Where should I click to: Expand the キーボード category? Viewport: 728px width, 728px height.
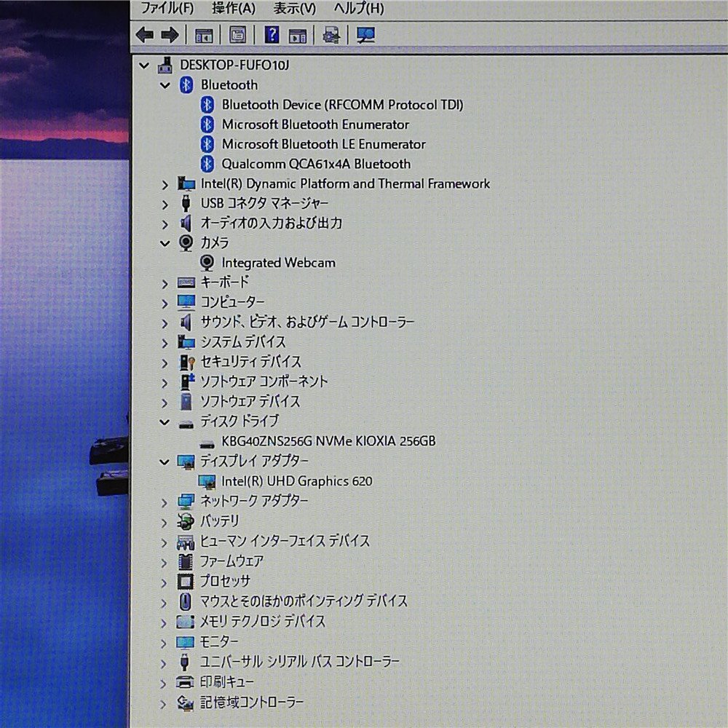coord(165,282)
